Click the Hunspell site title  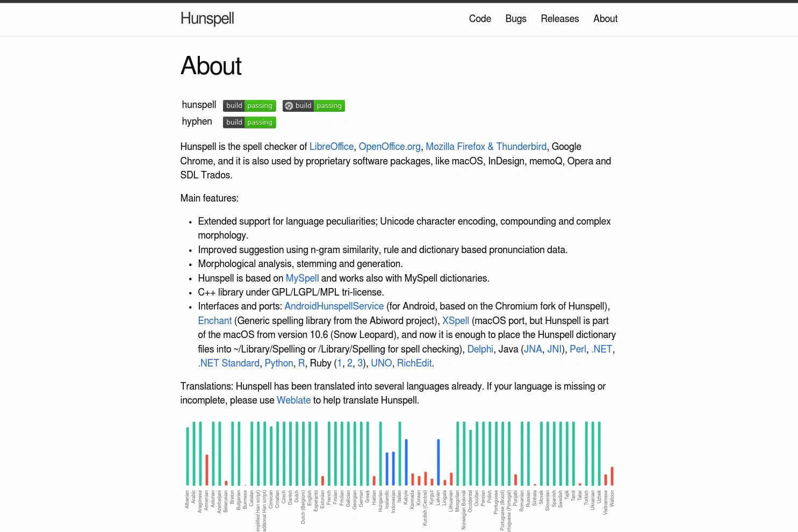click(207, 18)
